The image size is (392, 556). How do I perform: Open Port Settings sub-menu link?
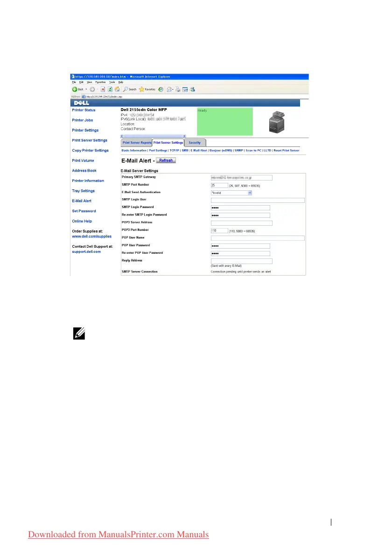(158, 150)
